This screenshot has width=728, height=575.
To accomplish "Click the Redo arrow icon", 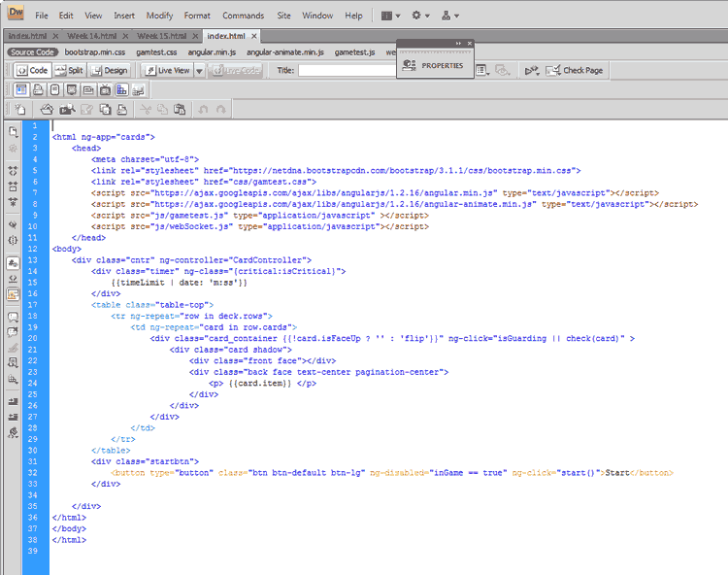I will (221, 109).
